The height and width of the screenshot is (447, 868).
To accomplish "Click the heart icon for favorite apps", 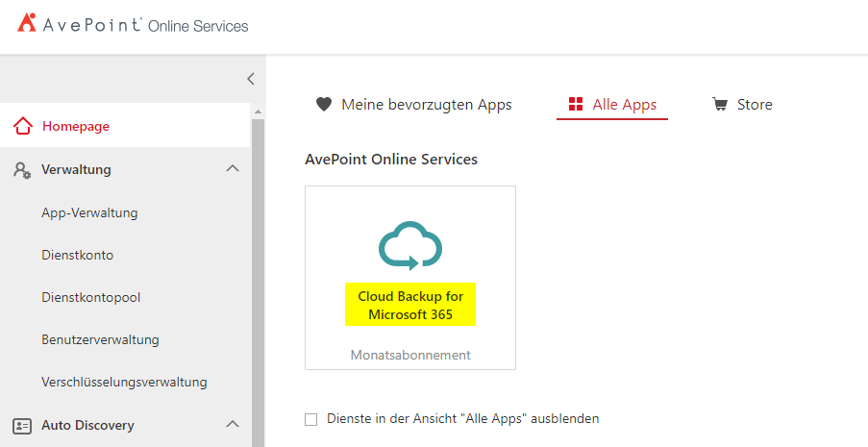I will (324, 105).
